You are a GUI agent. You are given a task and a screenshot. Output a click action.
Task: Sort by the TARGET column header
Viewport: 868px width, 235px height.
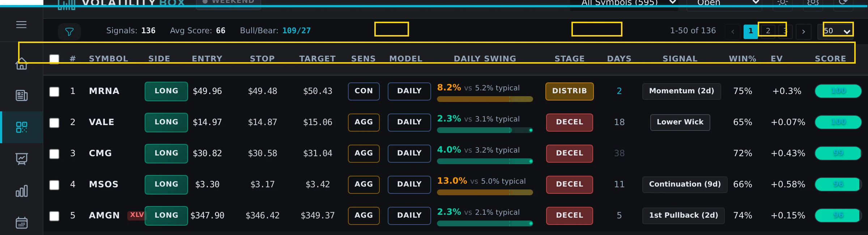pyautogui.click(x=317, y=59)
